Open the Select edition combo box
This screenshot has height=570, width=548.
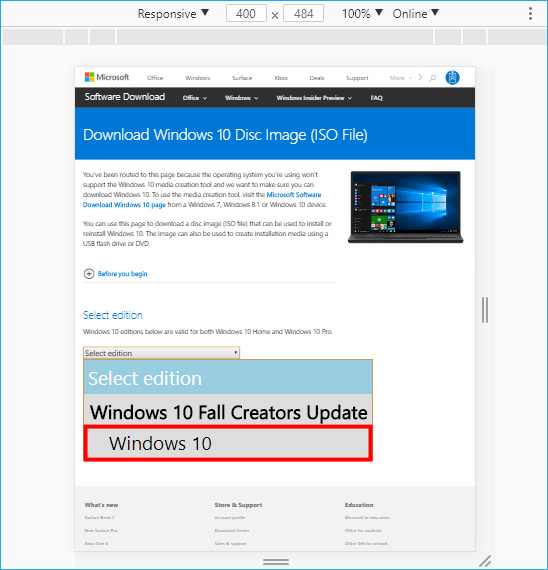coord(161,353)
